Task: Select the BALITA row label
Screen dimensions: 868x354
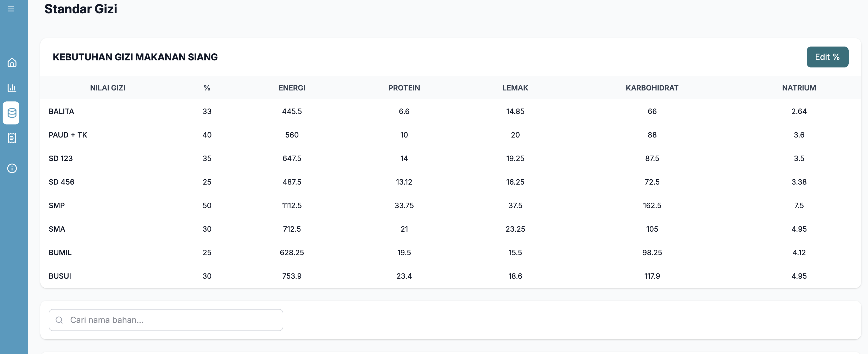Action: pyautogui.click(x=61, y=111)
